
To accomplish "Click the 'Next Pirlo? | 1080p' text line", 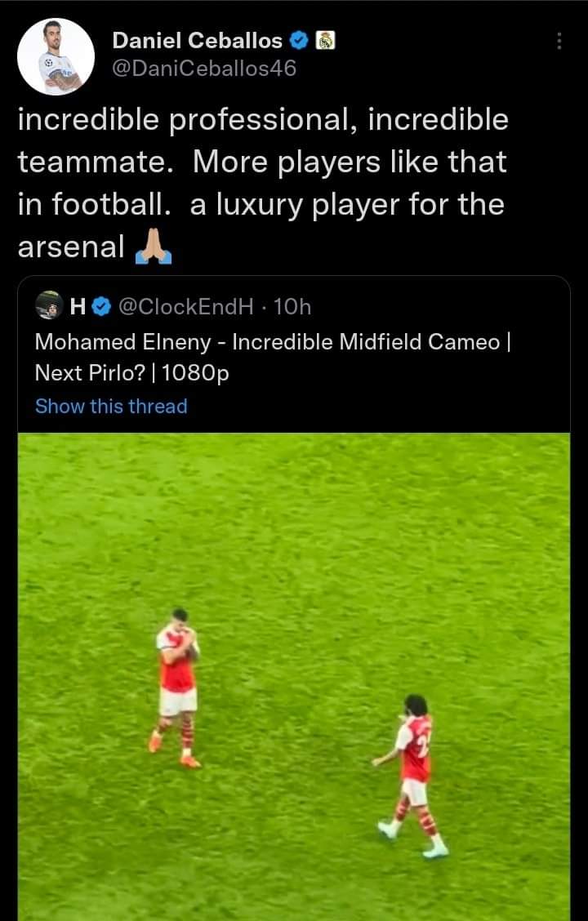I will click(x=131, y=373).
